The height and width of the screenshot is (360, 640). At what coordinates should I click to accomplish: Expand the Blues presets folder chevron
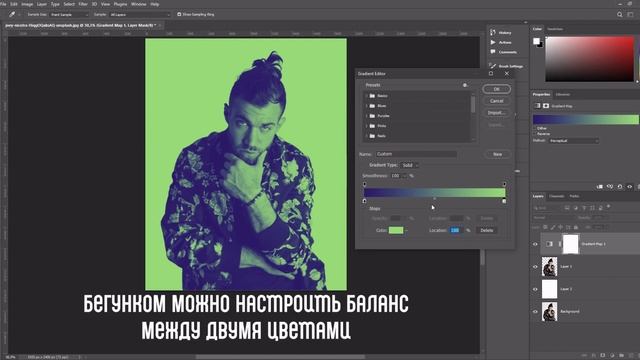click(366, 106)
